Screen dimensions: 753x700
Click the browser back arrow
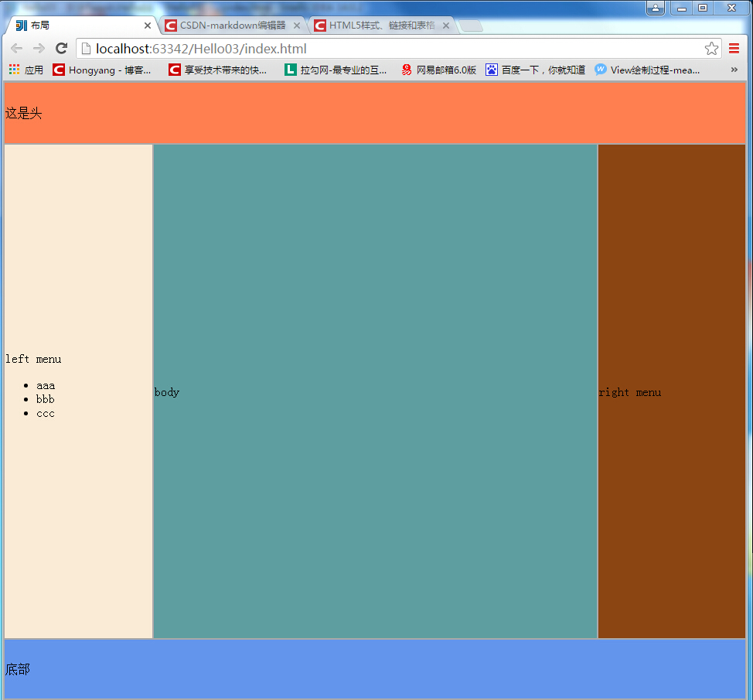tap(17, 49)
